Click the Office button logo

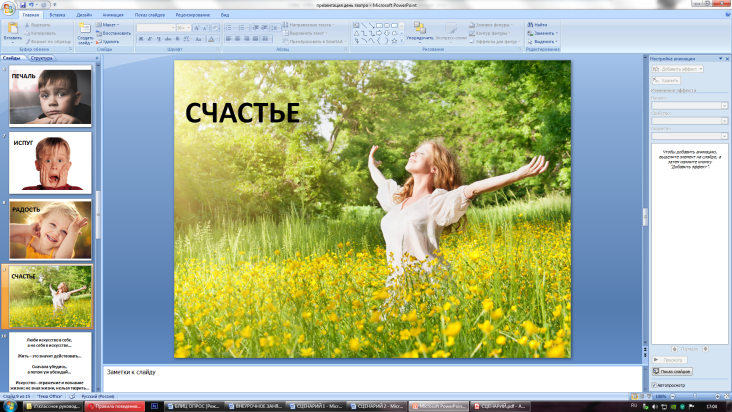coord(10,8)
